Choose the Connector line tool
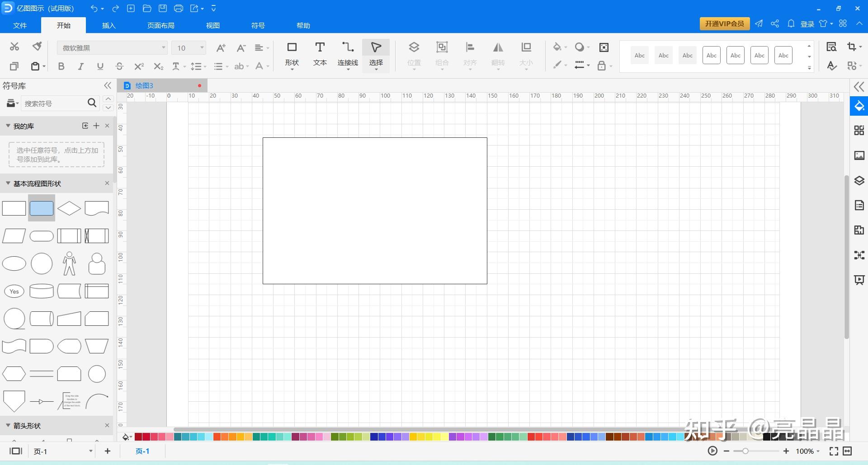The height and width of the screenshot is (465, 868). (348, 54)
